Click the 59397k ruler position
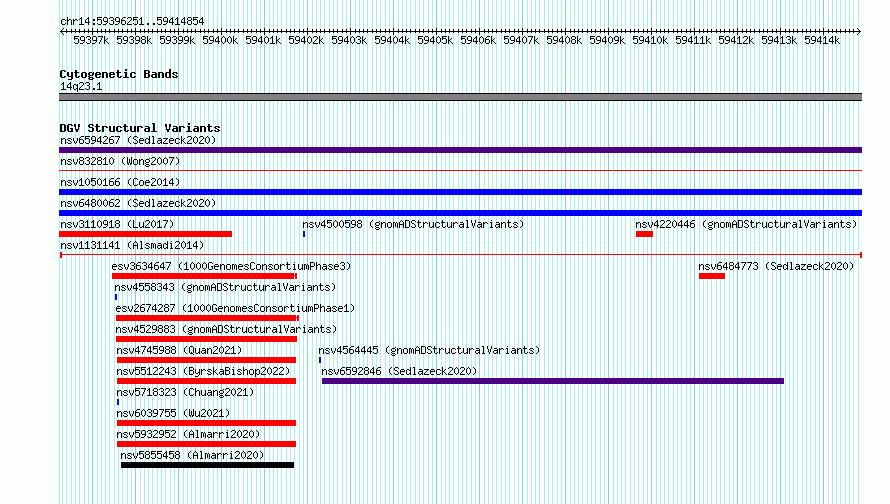890x504 pixels. [91, 40]
